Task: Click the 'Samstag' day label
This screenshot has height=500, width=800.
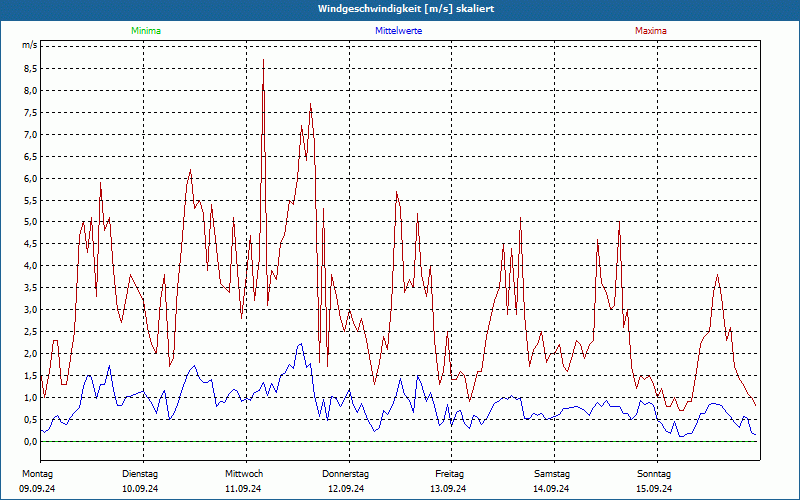Action: 552,474
